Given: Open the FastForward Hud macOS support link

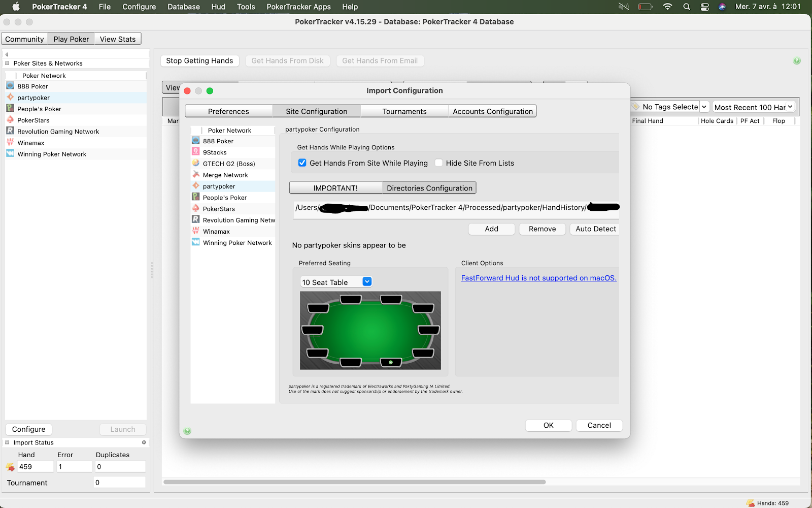Looking at the screenshot, I should 538,278.
